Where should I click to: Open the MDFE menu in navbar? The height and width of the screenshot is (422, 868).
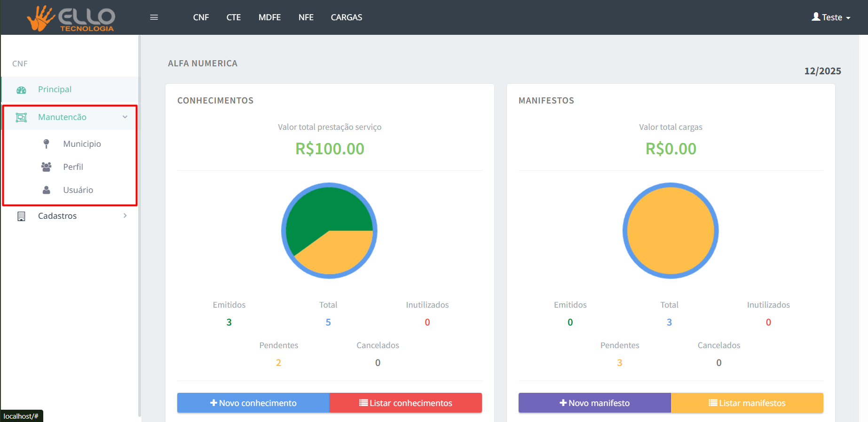(269, 17)
